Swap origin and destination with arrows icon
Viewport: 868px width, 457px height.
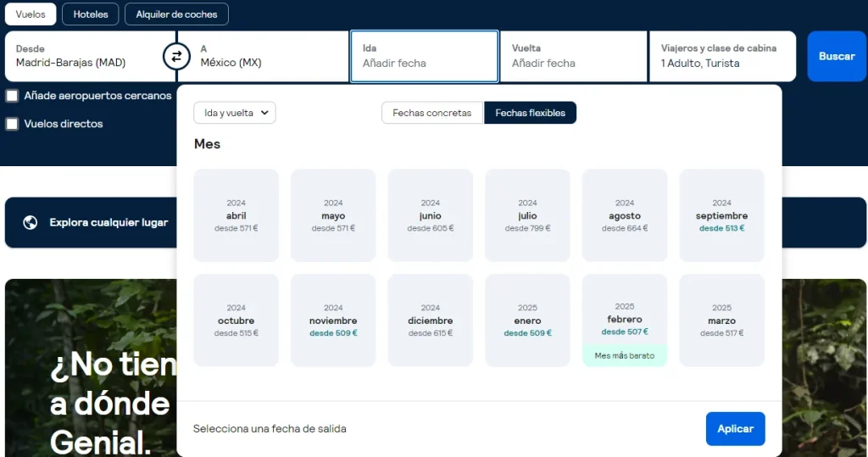tap(176, 56)
